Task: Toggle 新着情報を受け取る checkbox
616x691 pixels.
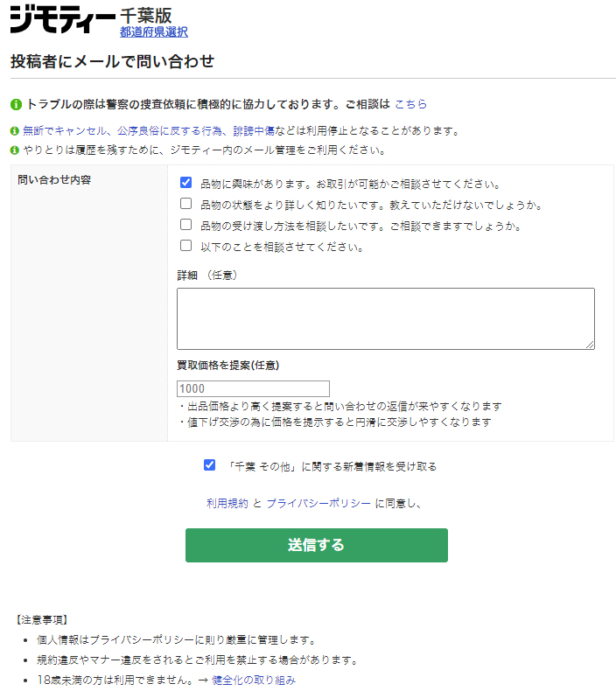Action: (209, 465)
